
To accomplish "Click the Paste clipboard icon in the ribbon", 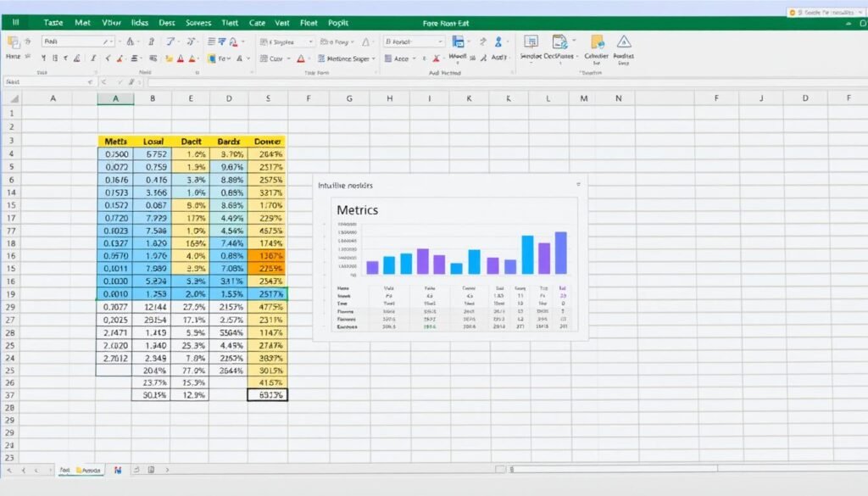I will (x=14, y=42).
